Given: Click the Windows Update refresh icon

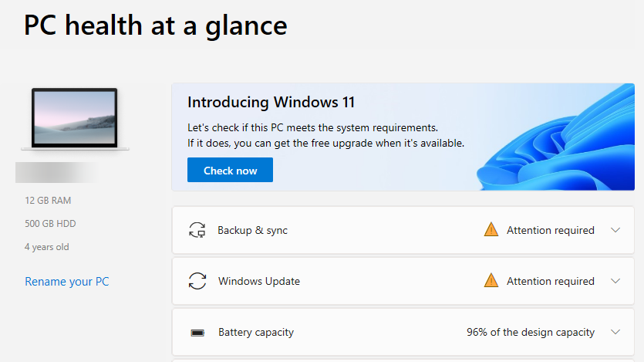Looking at the screenshot, I should 197,281.
